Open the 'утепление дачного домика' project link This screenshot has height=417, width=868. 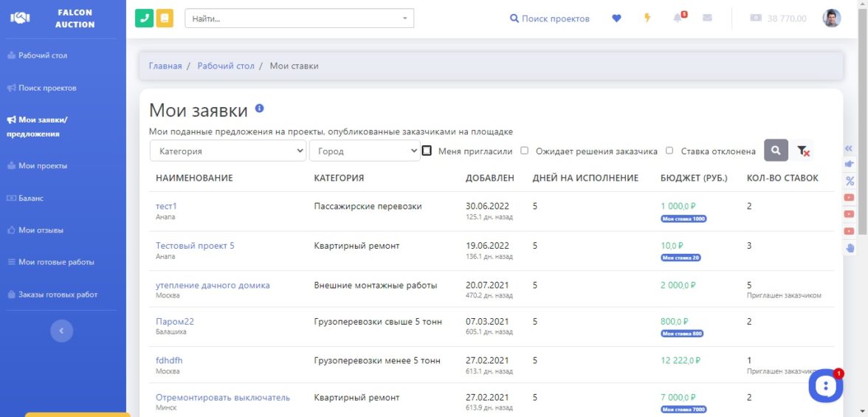pyautogui.click(x=213, y=285)
